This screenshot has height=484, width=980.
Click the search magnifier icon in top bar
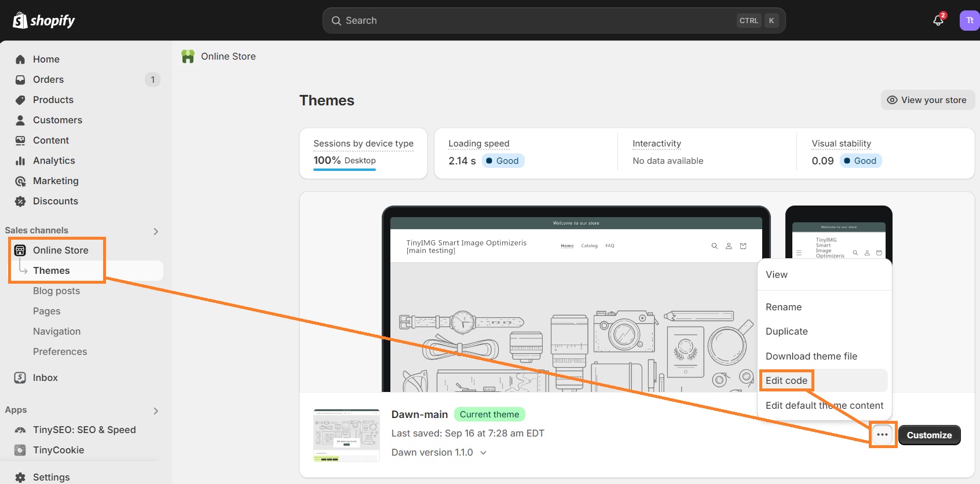click(x=336, y=20)
